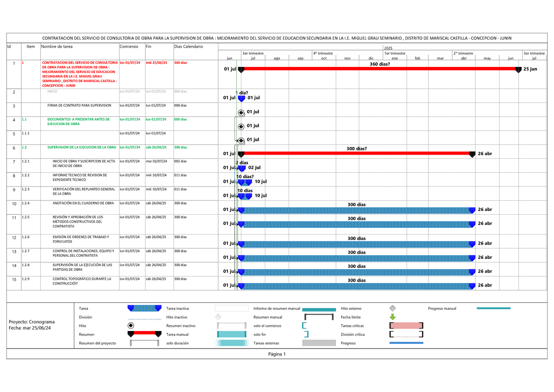
Task: Click the 4º trimestre timeline label
Action: pyautogui.click(x=322, y=54)
